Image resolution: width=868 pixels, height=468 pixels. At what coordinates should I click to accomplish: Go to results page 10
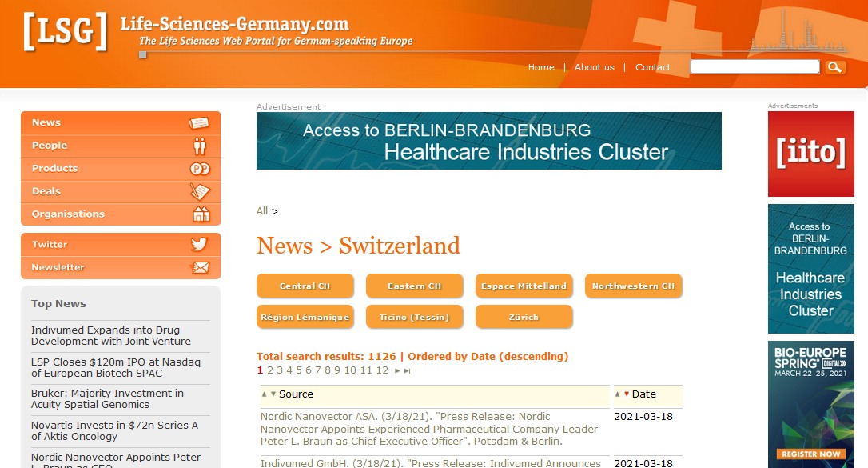point(350,370)
